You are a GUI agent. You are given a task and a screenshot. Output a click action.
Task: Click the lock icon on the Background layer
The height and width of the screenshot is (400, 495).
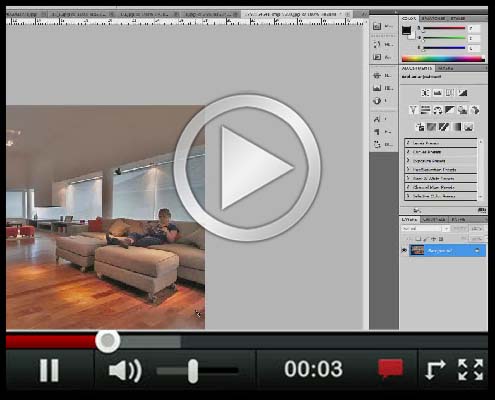tap(477, 251)
